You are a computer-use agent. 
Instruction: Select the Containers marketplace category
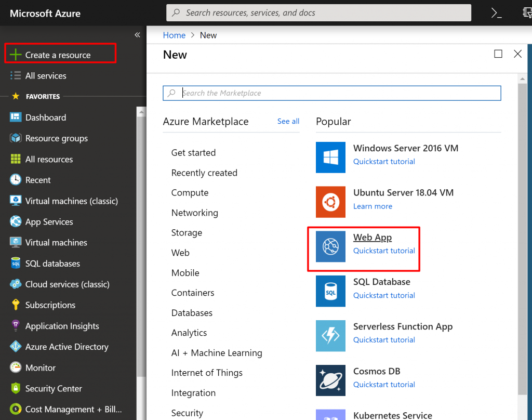(x=193, y=293)
